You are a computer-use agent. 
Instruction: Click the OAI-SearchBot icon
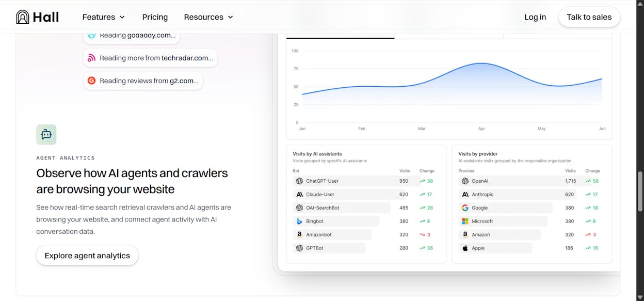point(299,208)
